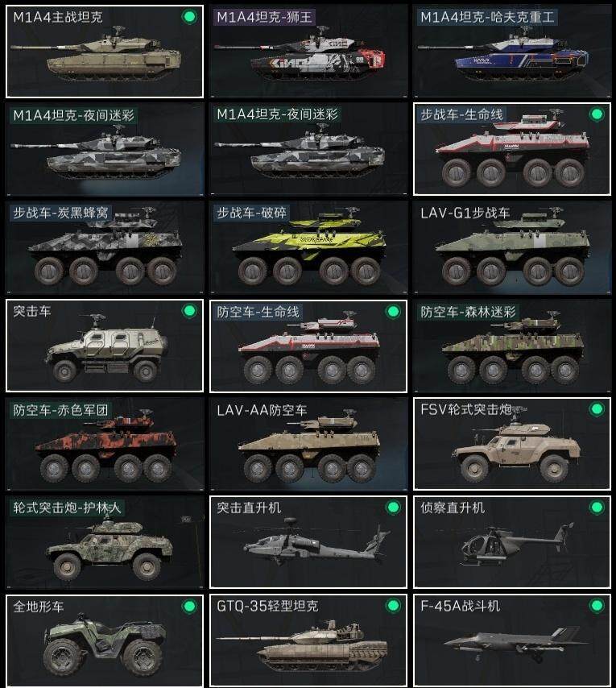Choose the 步战车-破碎 yellow skin
Image resolution: width=616 pixels, height=688 pixels.
pos(308,248)
